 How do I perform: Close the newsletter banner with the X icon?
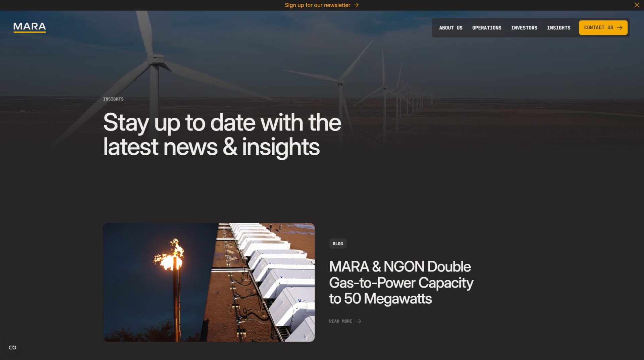637,5
